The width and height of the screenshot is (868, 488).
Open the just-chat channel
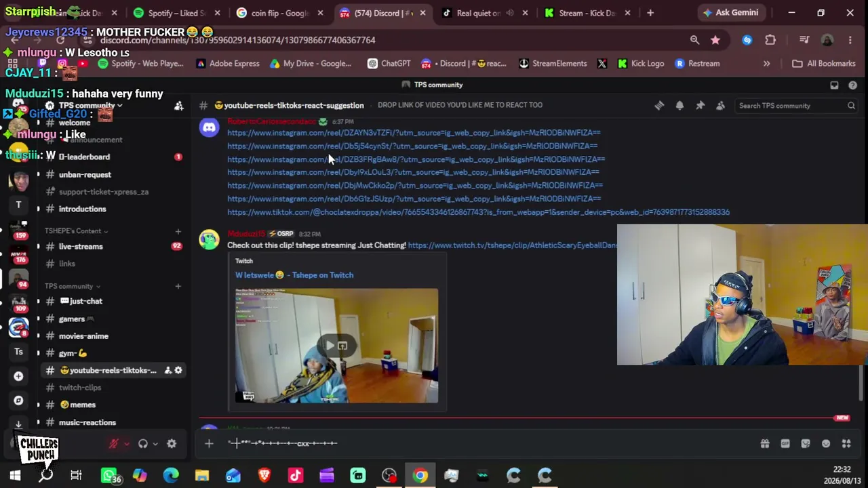(x=113, y=301)
